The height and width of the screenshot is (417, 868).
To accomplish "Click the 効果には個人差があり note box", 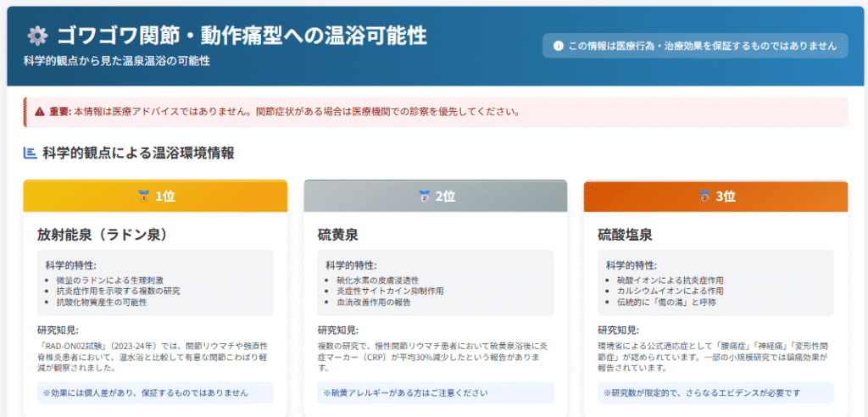I will click(155, 392).
